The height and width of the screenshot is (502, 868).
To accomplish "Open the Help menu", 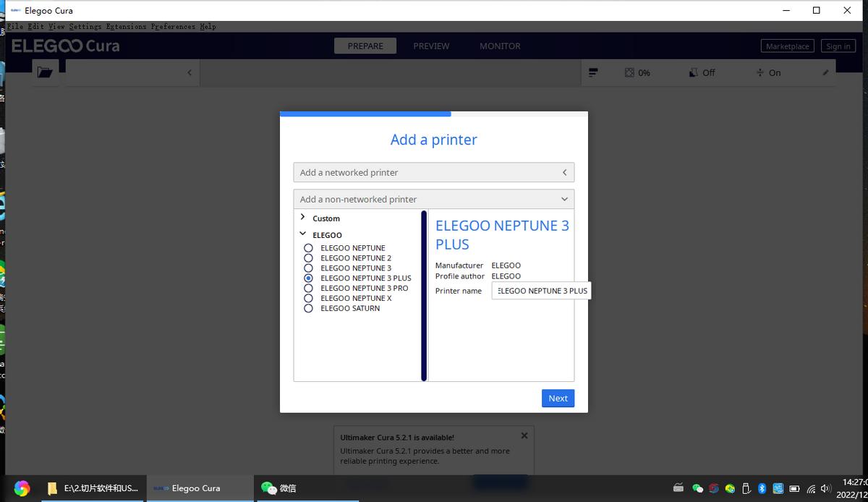I will tap(208, 27).
